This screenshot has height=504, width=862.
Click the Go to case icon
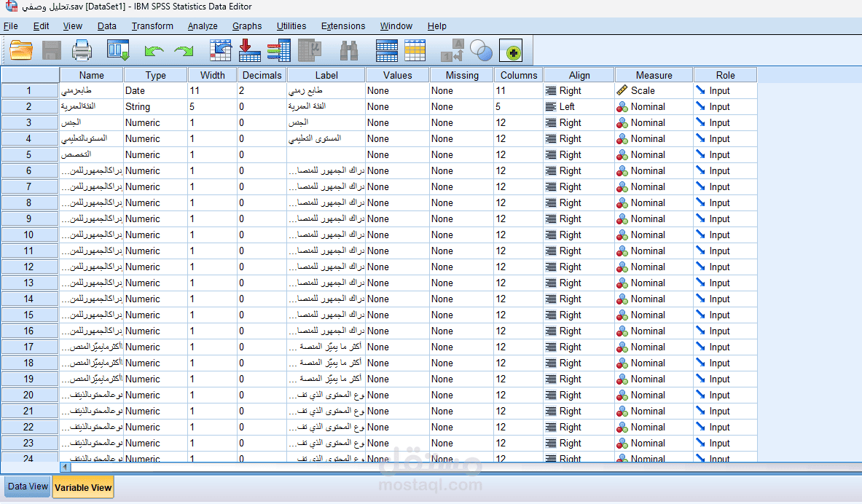(221, 50)
